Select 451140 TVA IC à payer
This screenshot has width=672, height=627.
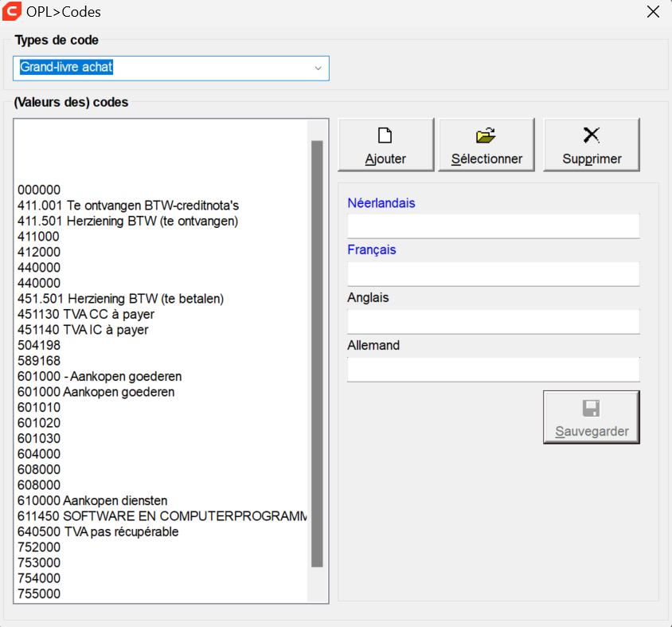pos(162,330)
